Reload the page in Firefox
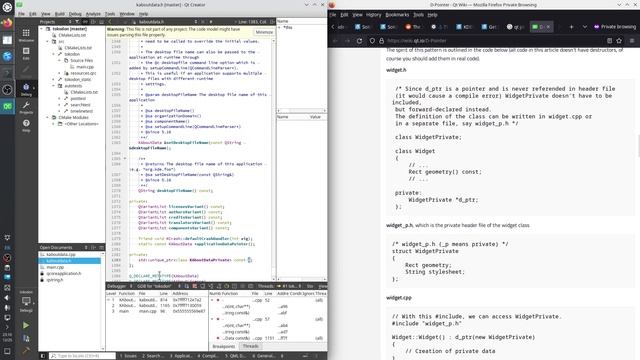The height and width of the screenshot is (360, 640). click(x=359, y=41)
